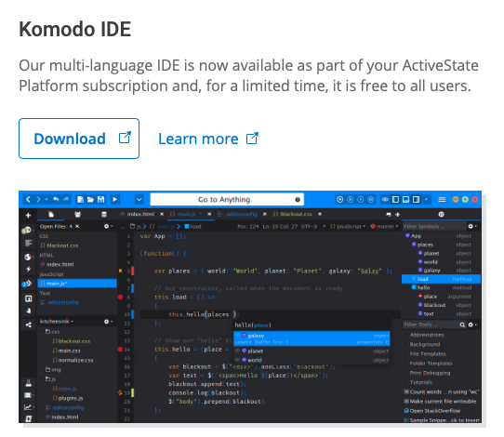This screenshot has width=504, height=437.
Task: Toggle the left pane layout button
Action: (396, 200)
